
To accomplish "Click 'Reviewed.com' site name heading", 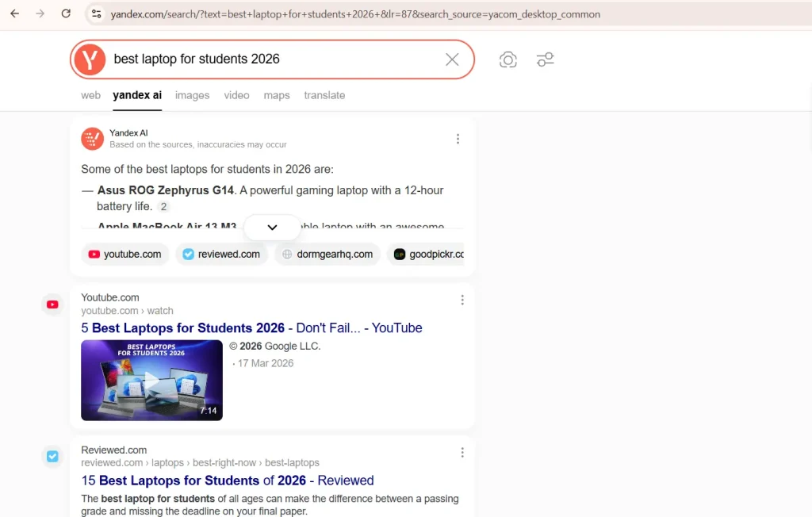I will click(x=114, y=450).
